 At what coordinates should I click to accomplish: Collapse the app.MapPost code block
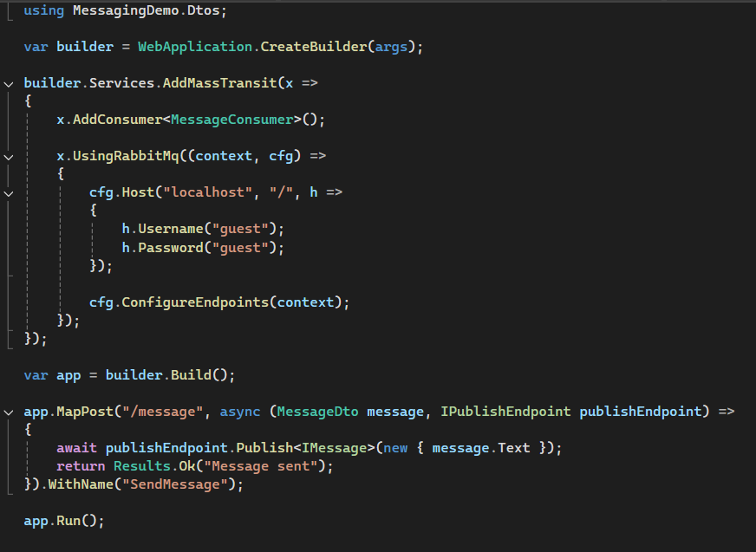coord(9,412)
